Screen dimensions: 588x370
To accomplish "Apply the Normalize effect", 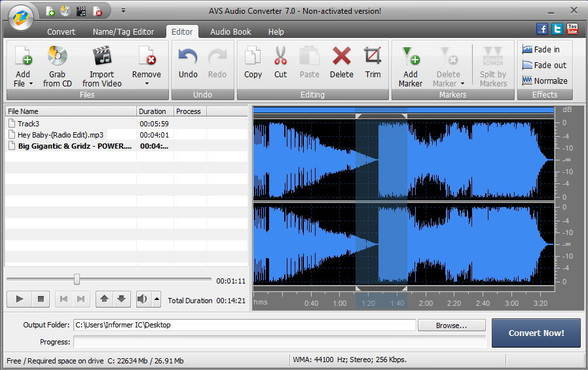I will (x=545, y=81).
